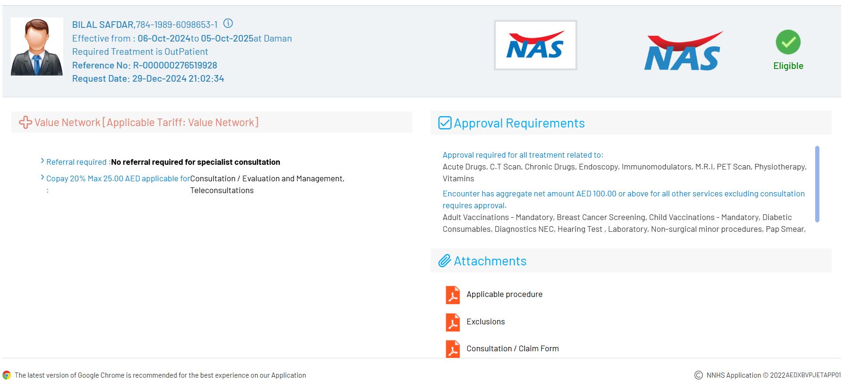Expand the Copay 20% chevron
Image resolution: width=868 pixels, height=381 pixels.
pyautogui.click(x=42, y=178)
